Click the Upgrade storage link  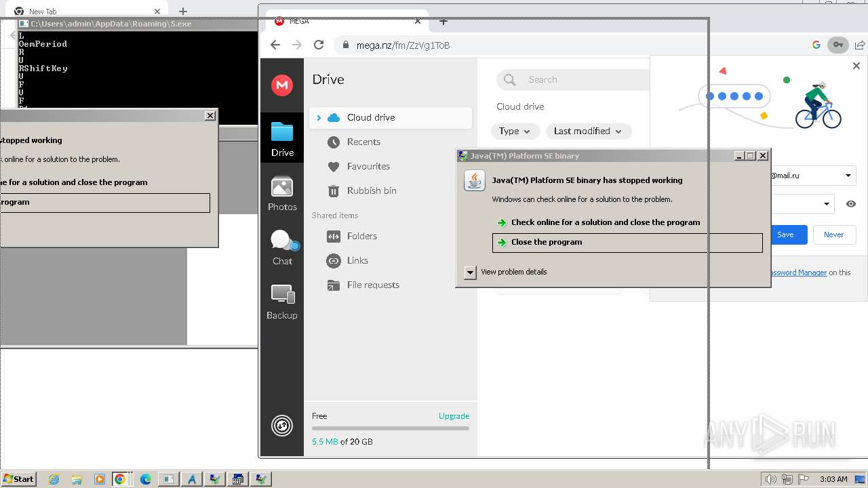[x=454, y=416]
